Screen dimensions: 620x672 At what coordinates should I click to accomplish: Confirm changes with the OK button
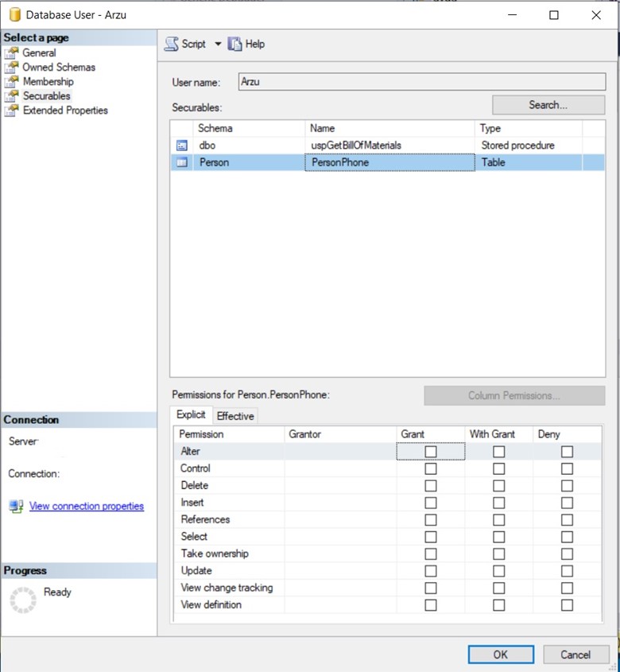(500, 655)
